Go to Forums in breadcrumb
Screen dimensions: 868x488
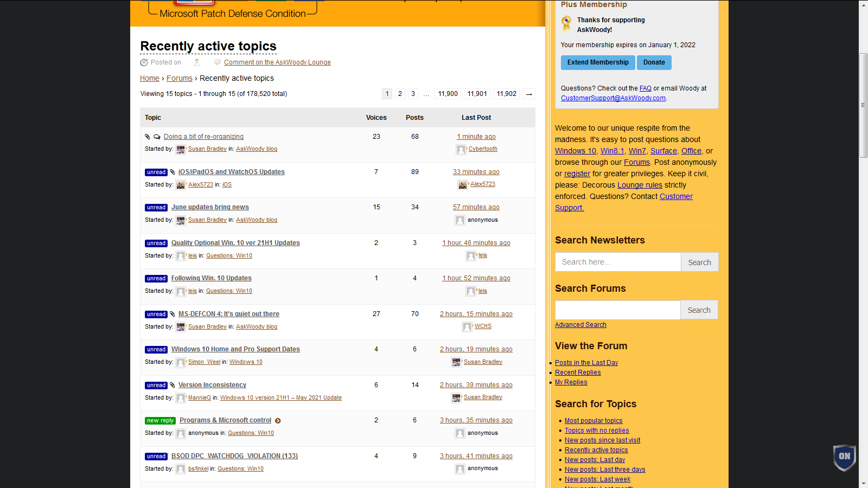point(180,78)
